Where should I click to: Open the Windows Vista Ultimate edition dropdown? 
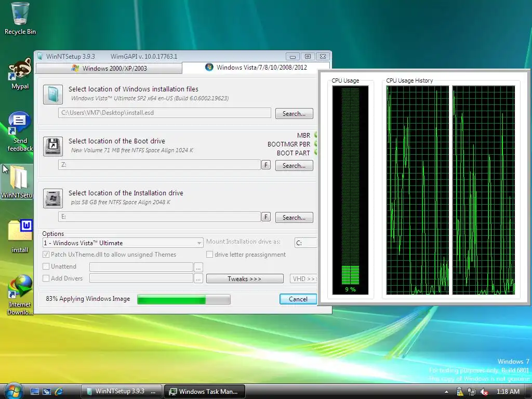[123, 243]
